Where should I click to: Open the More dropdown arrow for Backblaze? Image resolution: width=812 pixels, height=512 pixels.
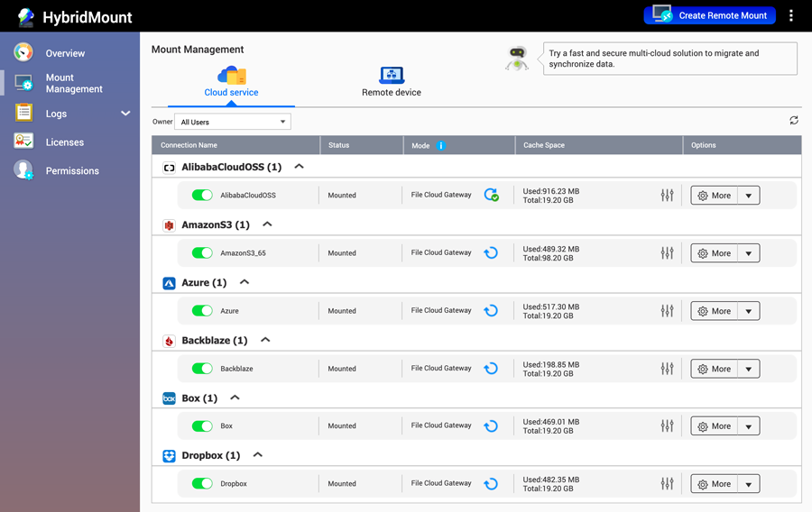tap(749, 369)
